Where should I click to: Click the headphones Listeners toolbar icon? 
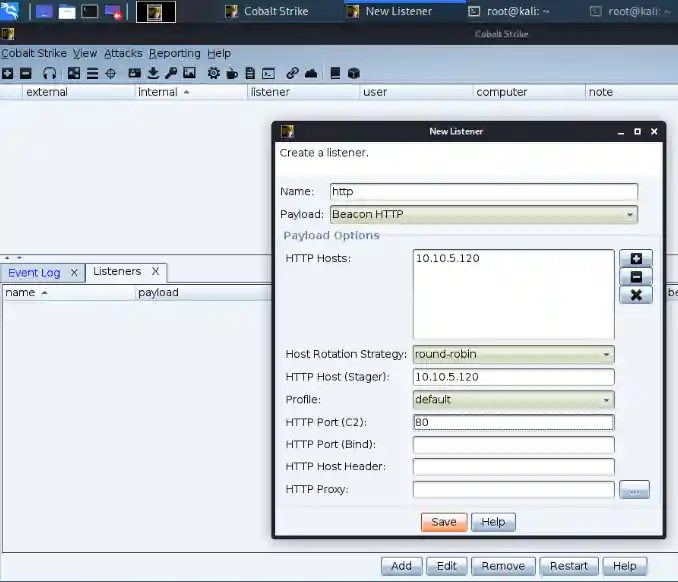click(x=49, y=73)
